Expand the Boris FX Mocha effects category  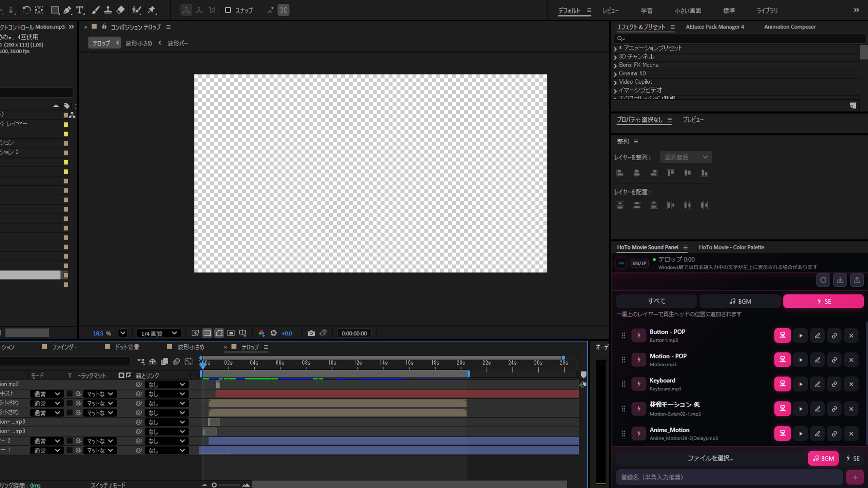(615, 65)
